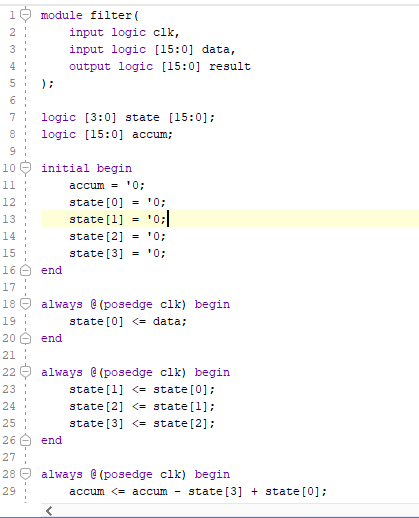
Task: Collapse the always block at line 28
Action: coord(25,474)
